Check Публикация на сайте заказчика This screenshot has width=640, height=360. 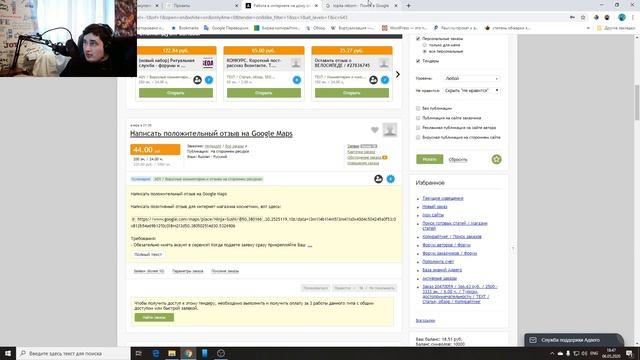point(418,118)
